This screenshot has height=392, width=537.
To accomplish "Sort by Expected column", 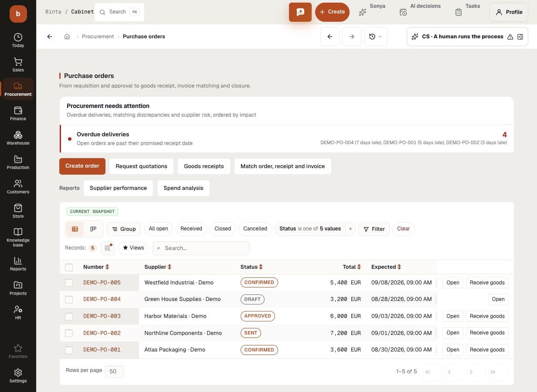I will (386, 267).
